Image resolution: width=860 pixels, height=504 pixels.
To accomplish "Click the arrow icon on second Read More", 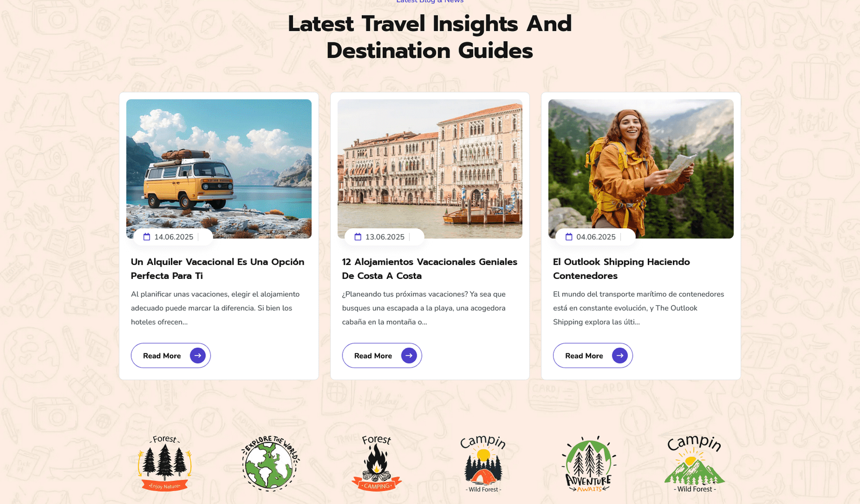I will (x=409, y=356).
